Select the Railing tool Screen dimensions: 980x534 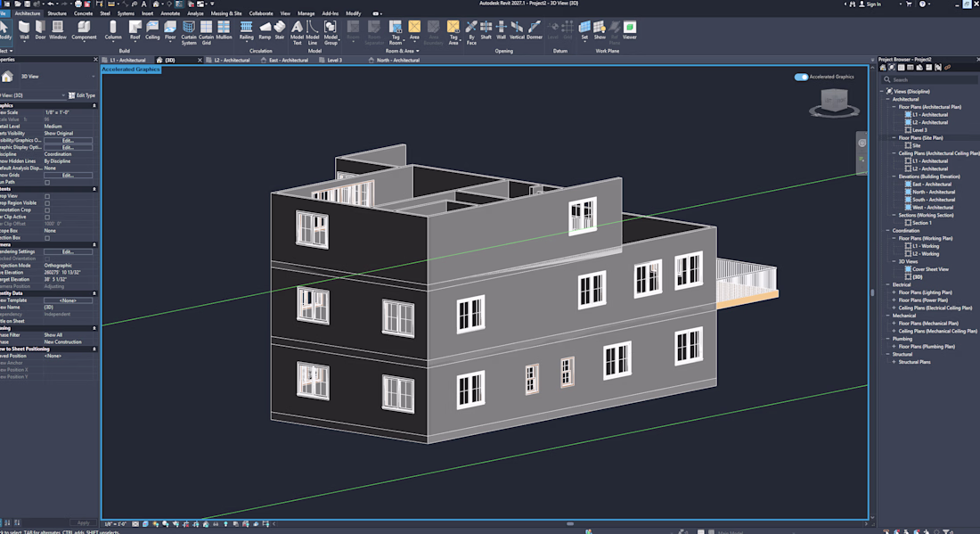coord(246,30)
